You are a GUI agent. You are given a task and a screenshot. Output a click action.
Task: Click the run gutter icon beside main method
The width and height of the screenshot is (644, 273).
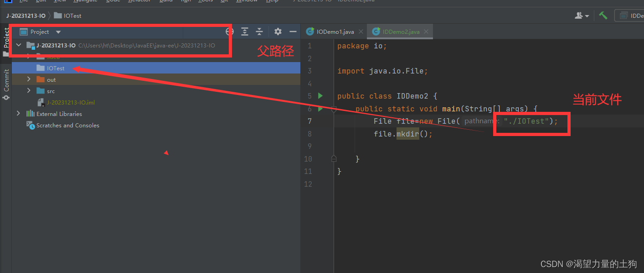[x=319, y=109]
